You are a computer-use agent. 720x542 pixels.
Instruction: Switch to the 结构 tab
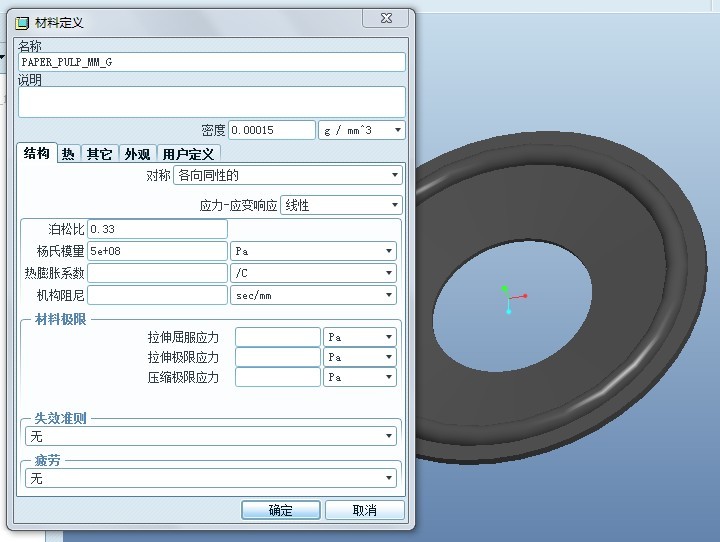37,153
